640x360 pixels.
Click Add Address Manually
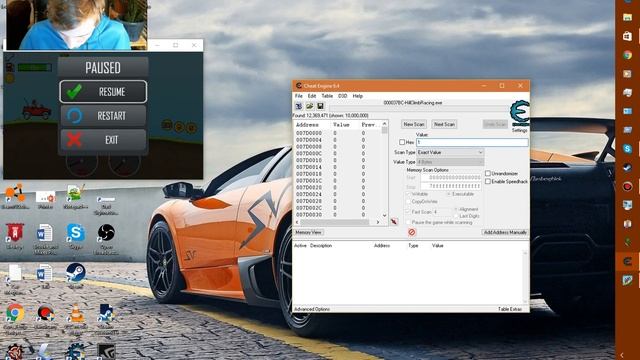[x=505, y=232]
